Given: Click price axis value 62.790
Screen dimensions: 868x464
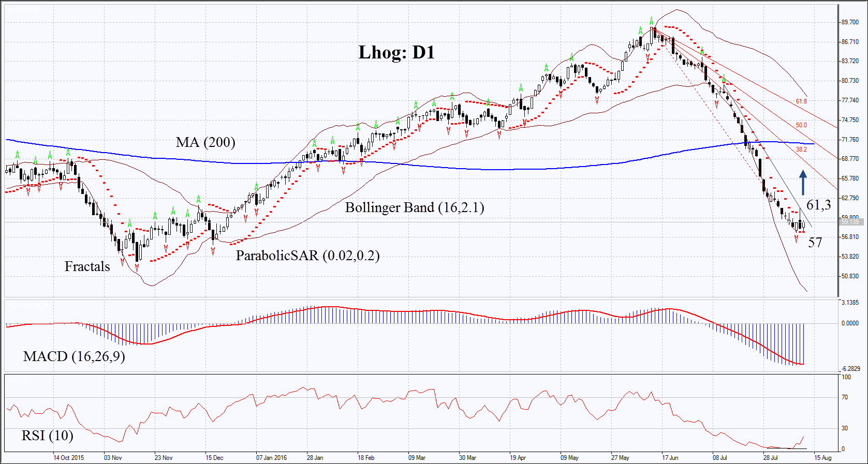Looking at the screenshot, I should click(x=850, y=198).
